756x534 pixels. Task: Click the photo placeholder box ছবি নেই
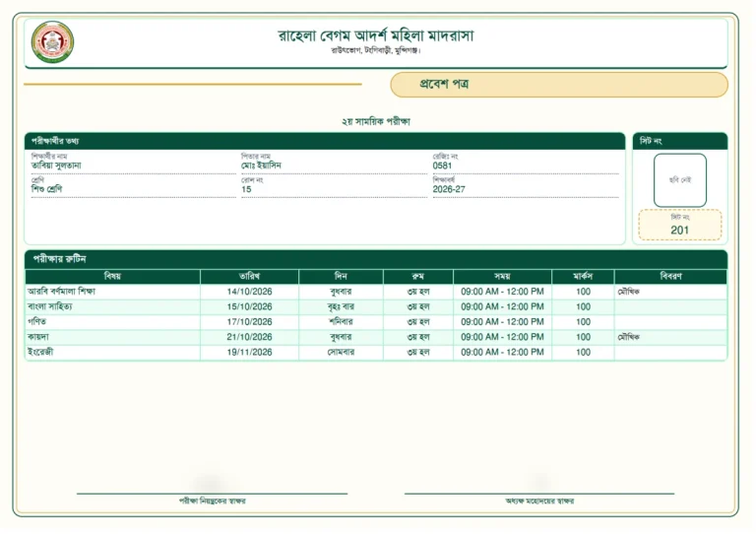pos(680,180)
